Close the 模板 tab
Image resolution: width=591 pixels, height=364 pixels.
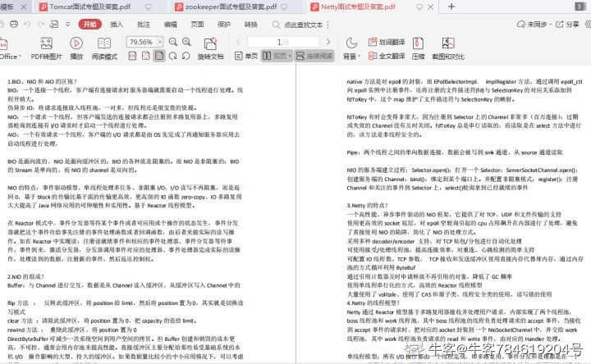click(x=23, y=7)
